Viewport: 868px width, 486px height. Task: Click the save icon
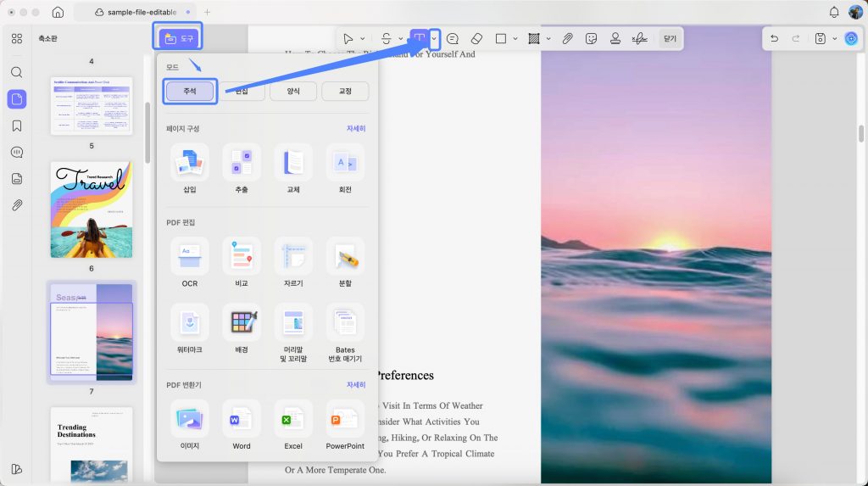(x=821, y=39)
